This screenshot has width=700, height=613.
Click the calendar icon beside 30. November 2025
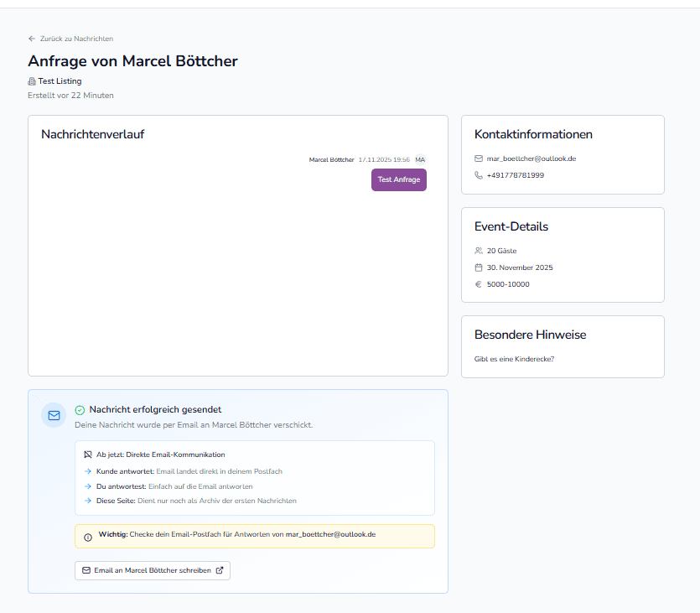click(x=479, y=268)
